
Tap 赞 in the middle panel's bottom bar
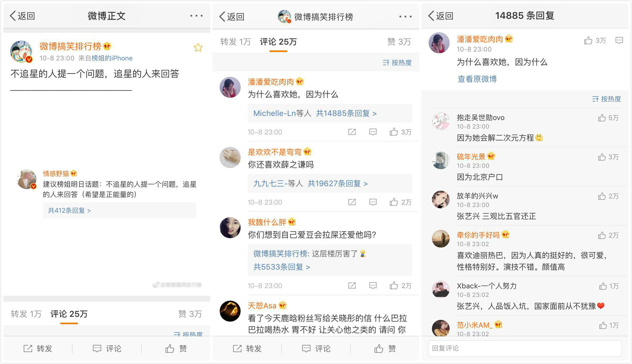[x=385, y=349]
